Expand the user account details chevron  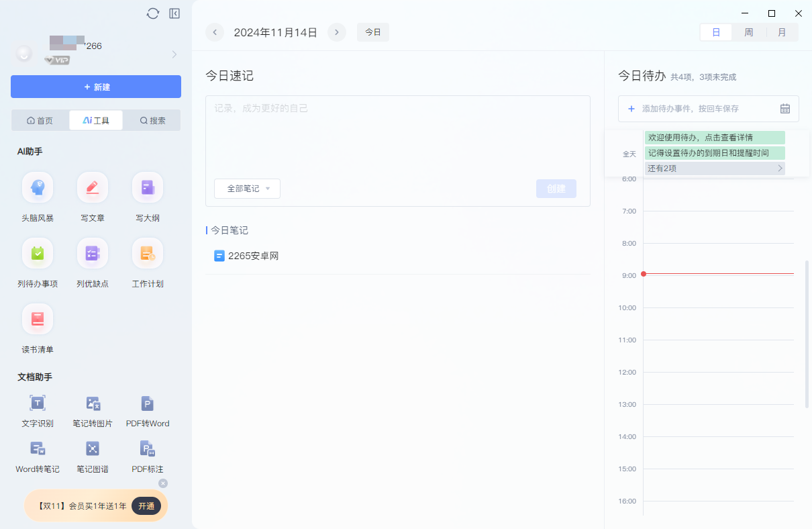pos(174,54)
